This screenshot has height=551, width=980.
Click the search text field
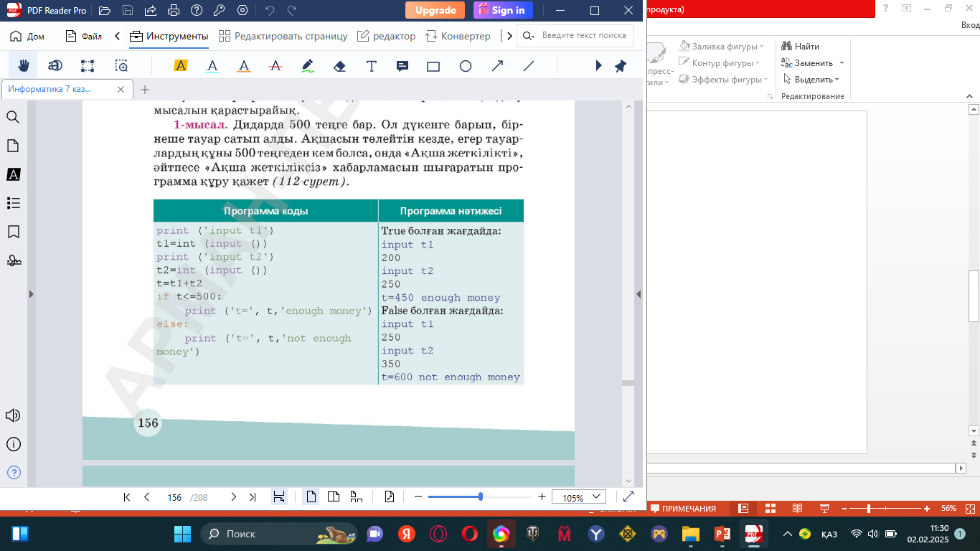coord(575,35)
